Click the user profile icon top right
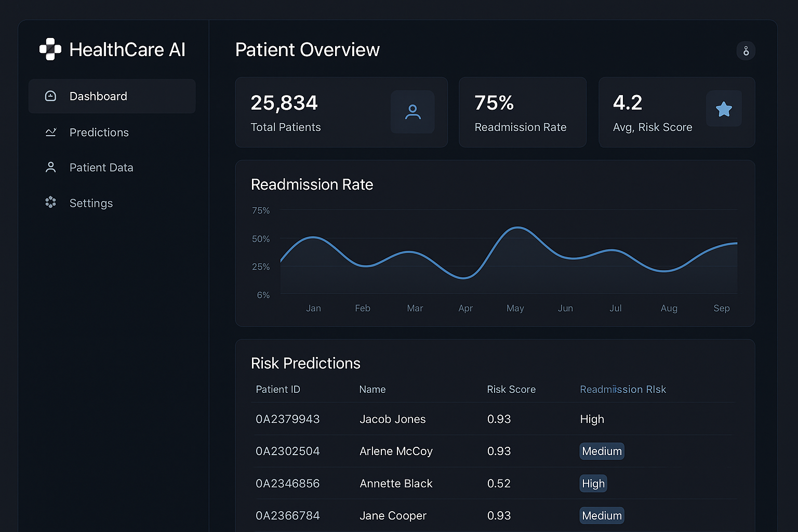Screen dimensions: 798x532 pyautogui.click(x=746, y=50)
